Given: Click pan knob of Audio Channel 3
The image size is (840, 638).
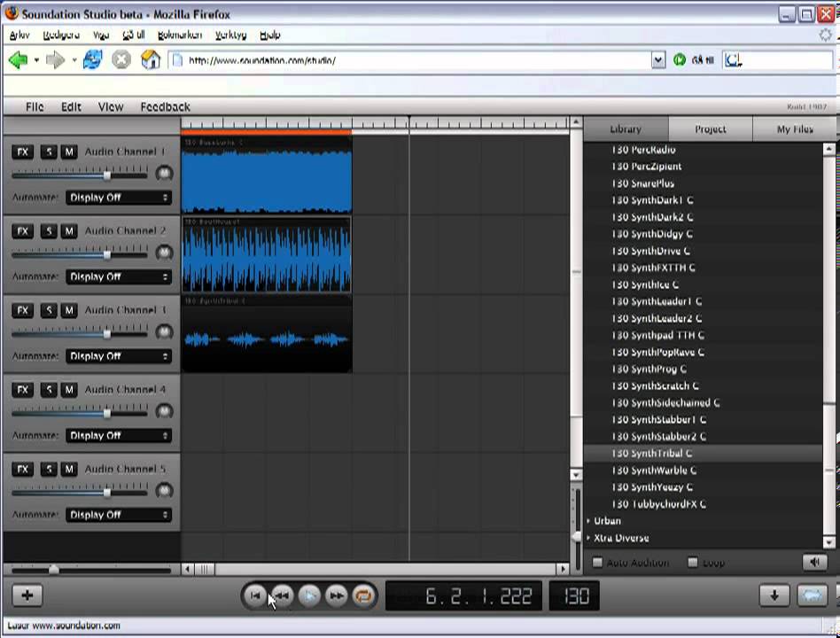Looking at the screenshot, I should (165, 331).
